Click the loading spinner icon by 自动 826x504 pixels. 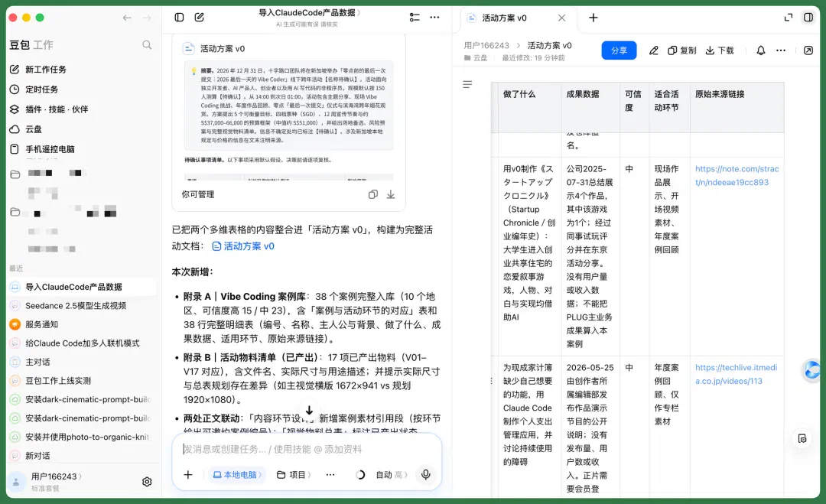tap(360, 474)
